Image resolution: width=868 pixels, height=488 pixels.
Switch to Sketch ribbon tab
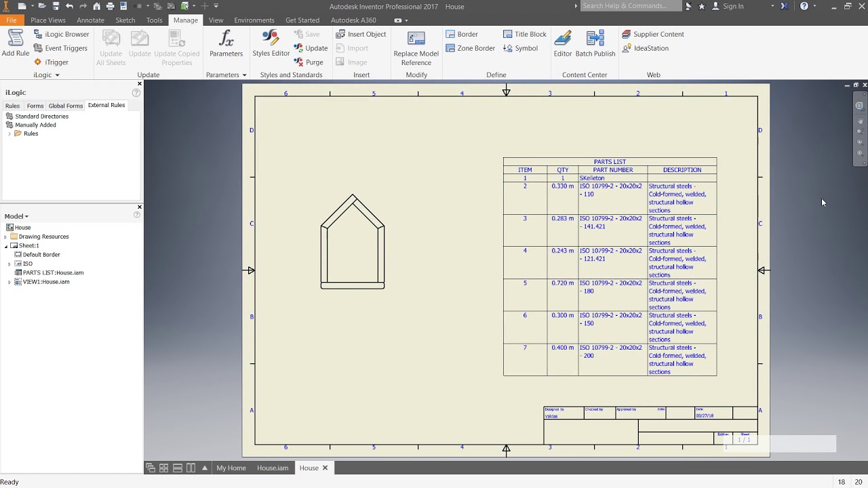pyautogui.click(x=125, y=20)
